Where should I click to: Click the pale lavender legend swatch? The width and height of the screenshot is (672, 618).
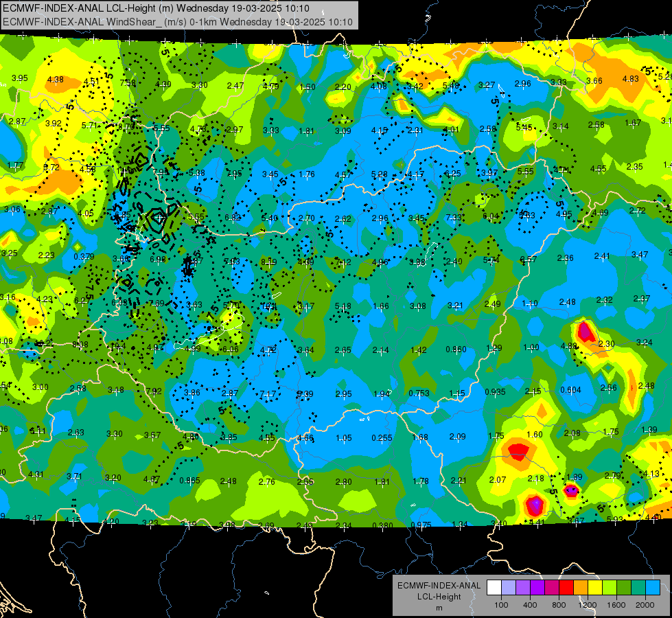(x=509, y=588)
